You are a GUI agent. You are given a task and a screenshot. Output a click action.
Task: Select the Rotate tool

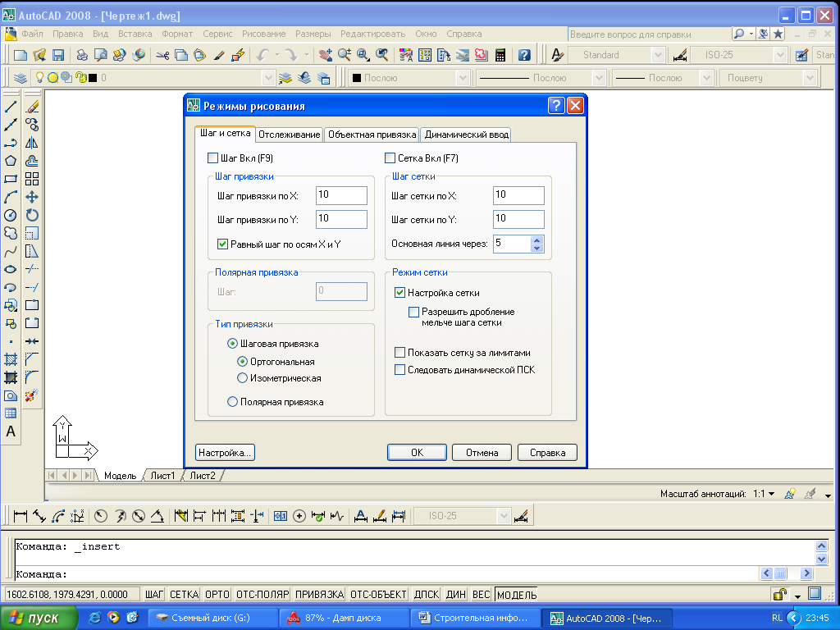pyautogui.click(x=32, y=216)
